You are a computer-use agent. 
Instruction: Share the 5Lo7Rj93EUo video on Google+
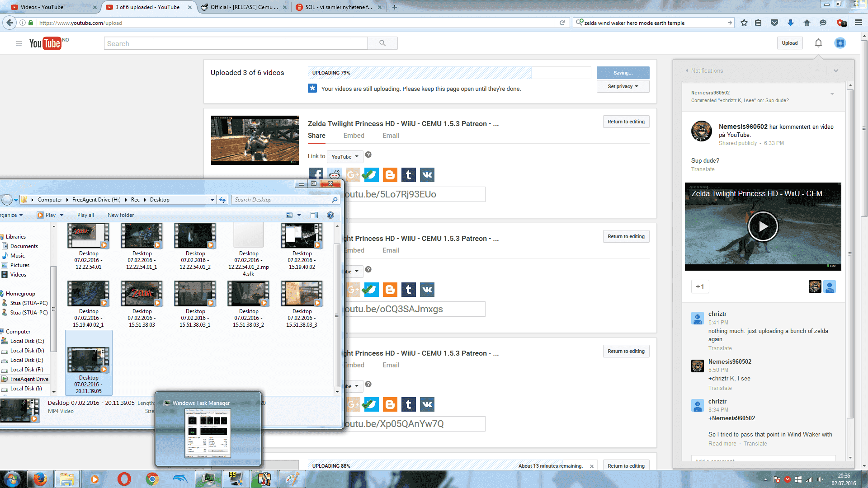click(353, 174)
